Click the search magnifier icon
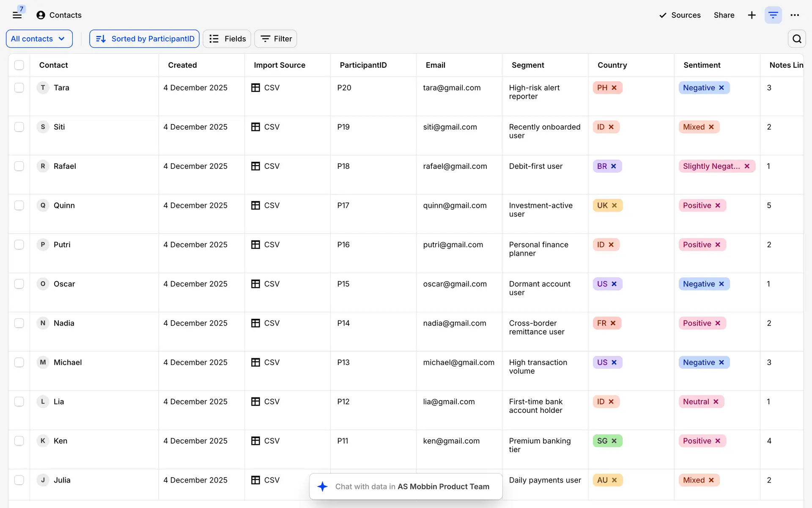The height and width of the screenshot is (508, 812). (797, 39)
